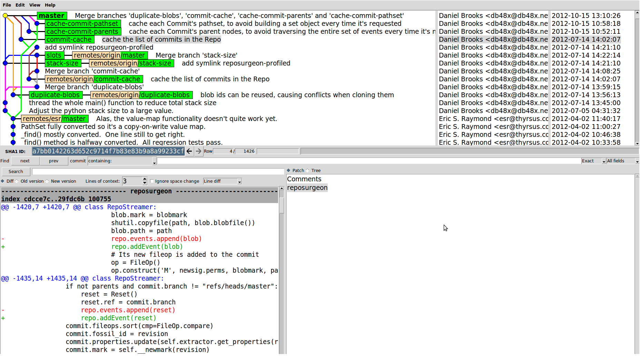Click node for Merge branch 'commit-cache'
Viewport: 640px width, 364px height.
[37, 71]
